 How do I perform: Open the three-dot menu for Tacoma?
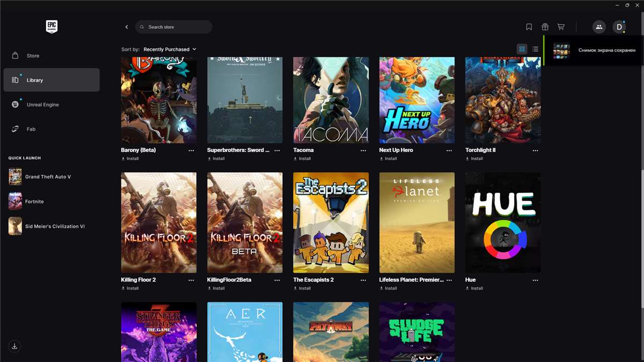(363, 151)
